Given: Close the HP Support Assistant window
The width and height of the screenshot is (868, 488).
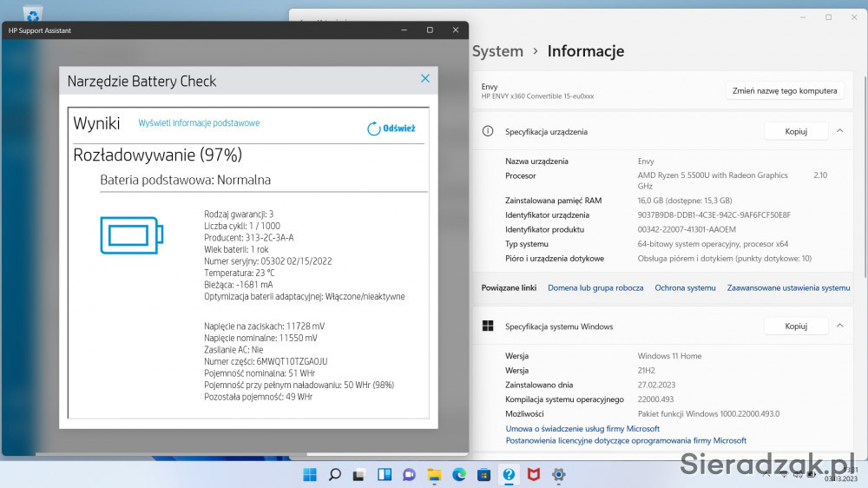Looking at the screenshot, I should (456, 30).
